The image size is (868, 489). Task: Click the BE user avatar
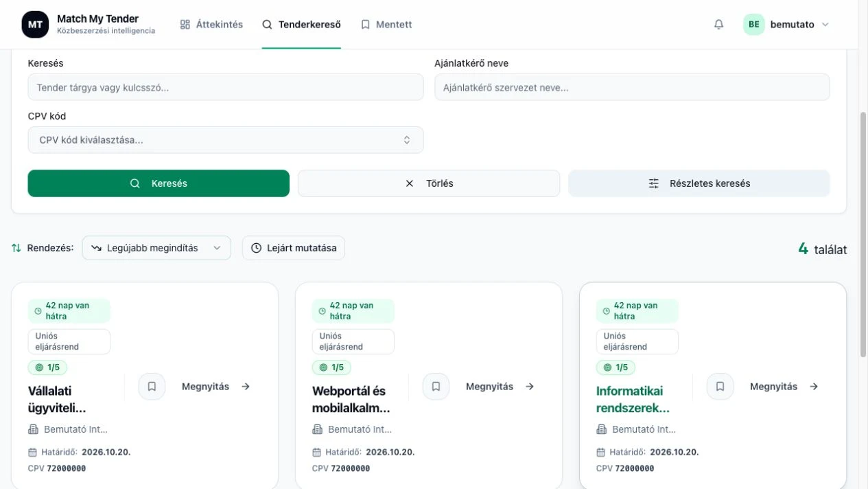tap(753, 25)
